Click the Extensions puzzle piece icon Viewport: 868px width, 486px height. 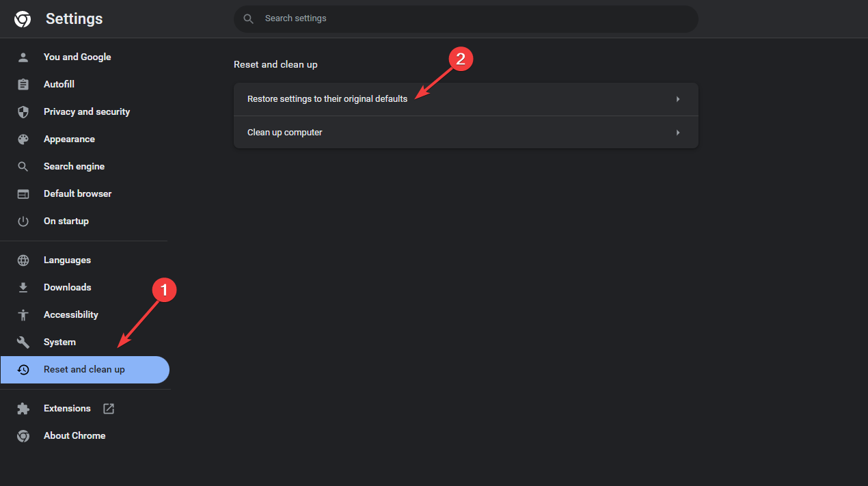pyautogui.click(x=23, y=408)
